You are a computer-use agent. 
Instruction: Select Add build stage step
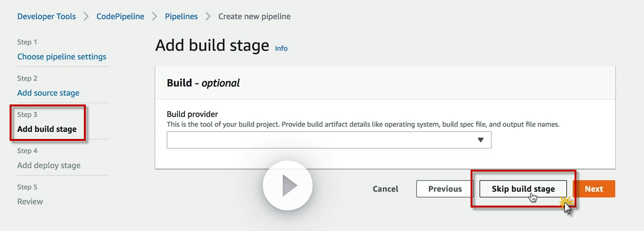point(47,129)
